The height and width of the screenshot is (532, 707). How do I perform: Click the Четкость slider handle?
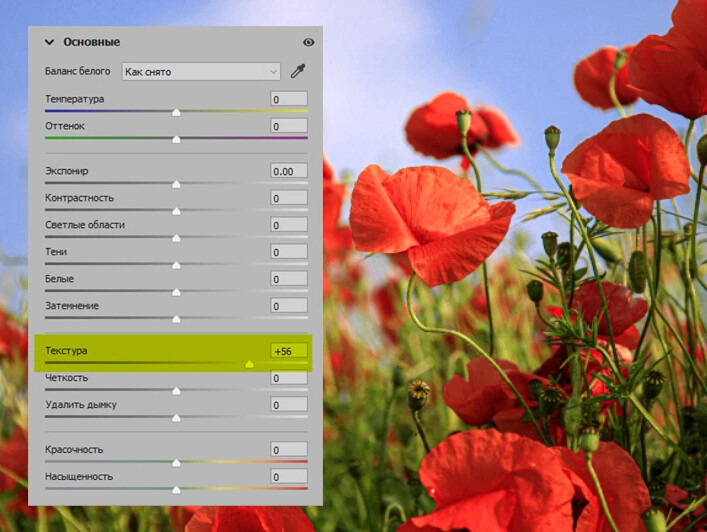tap(176, 391)
